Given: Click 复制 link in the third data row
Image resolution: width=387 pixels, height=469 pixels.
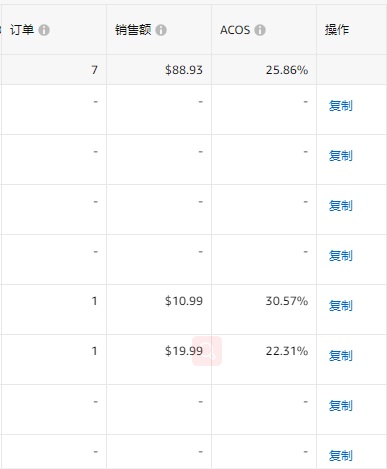Looking at the screenshot, I should (340, 206).
